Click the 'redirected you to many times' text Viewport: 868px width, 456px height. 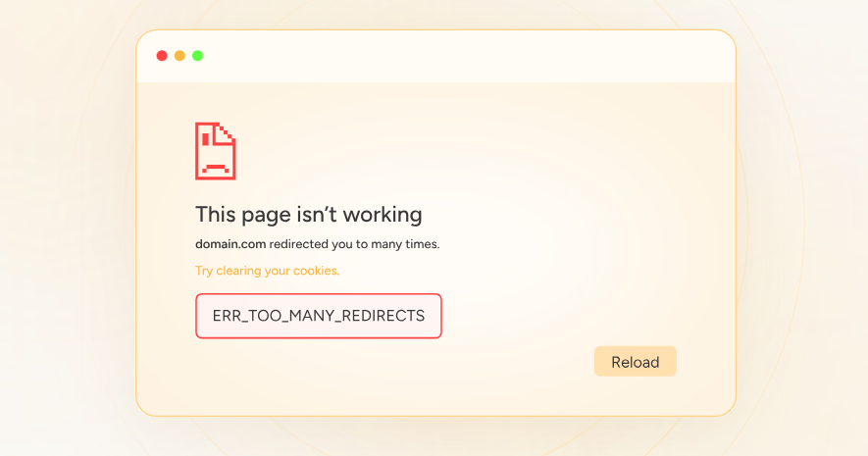pyautogui.click(x=354, y=244)
